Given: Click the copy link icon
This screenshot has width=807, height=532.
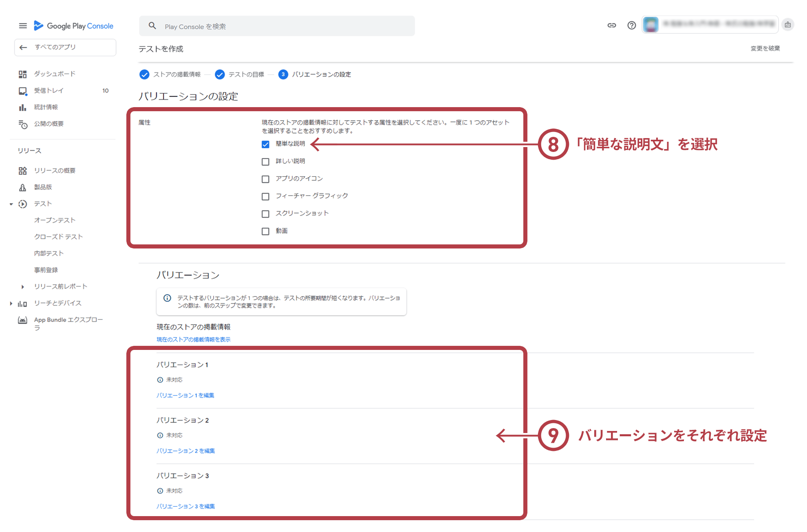Looking at the screenshot, I should click(611, 26).
